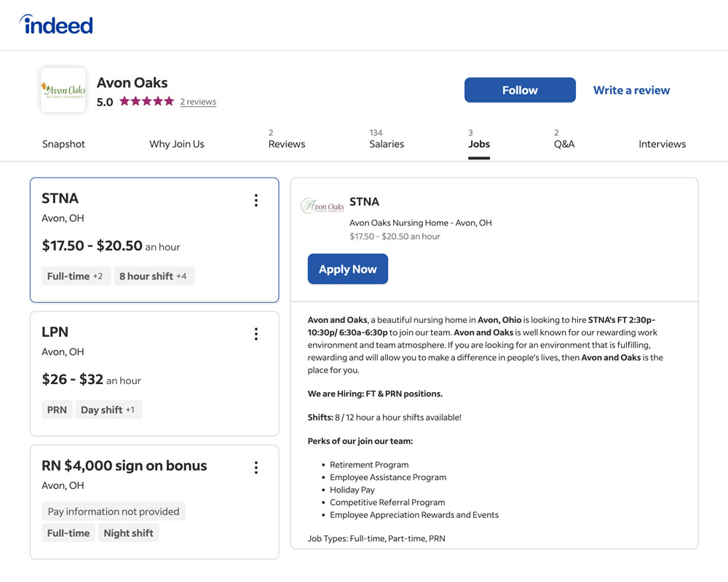The image size is (728, 582).
Task: Expand the 8 hour shift +4 tag
Action: pos(154,276)
